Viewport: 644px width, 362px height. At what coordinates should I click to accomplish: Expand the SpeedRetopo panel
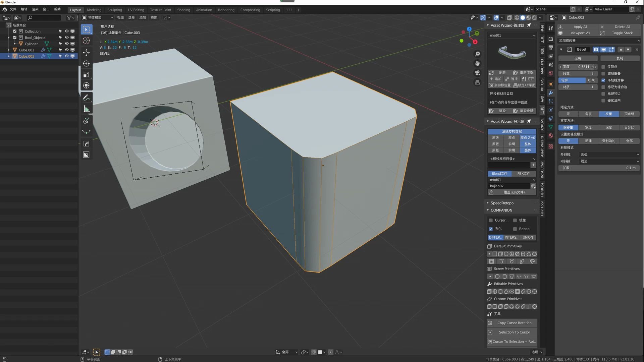502,203
